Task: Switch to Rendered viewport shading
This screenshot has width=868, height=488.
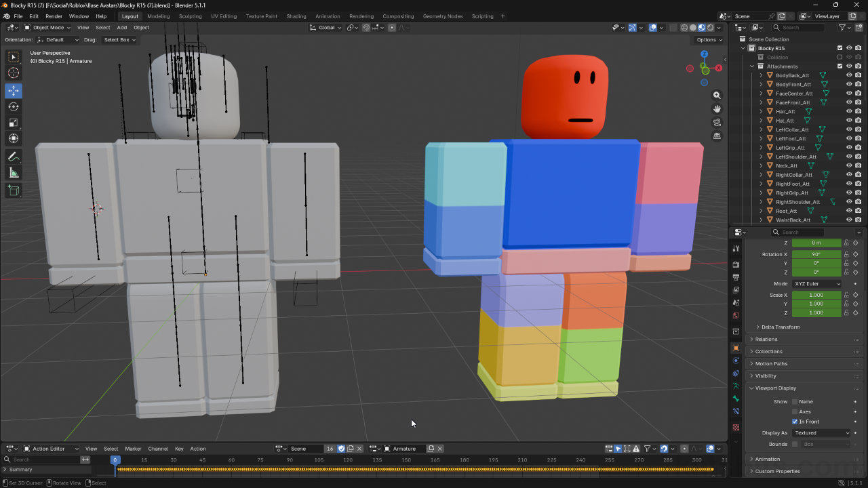Action: point(710,28)
